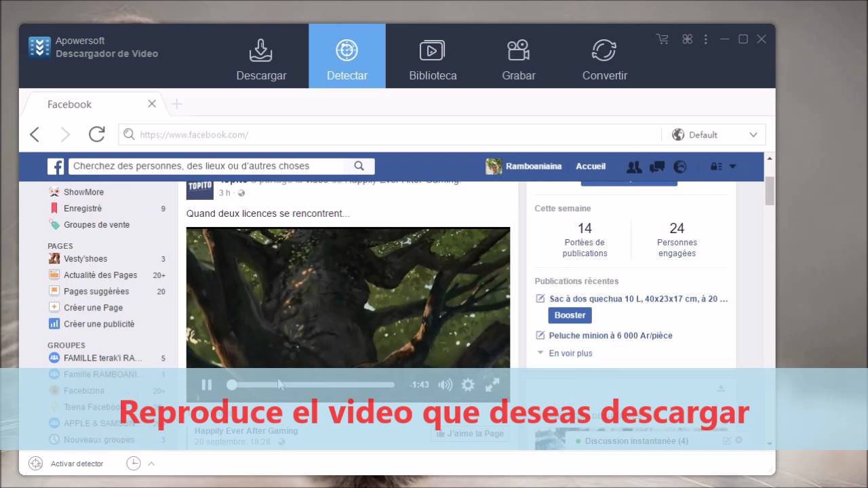Click Personnes engagées stat

[677, 239]
